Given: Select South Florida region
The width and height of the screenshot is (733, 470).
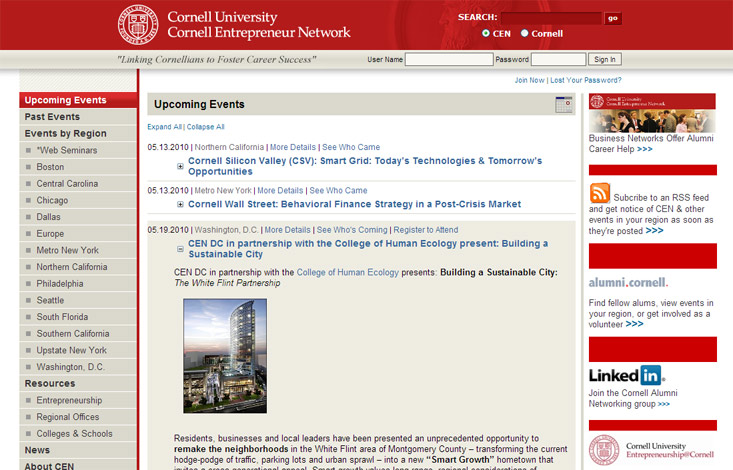Looking at the screenshot, I should pos(78,317).
